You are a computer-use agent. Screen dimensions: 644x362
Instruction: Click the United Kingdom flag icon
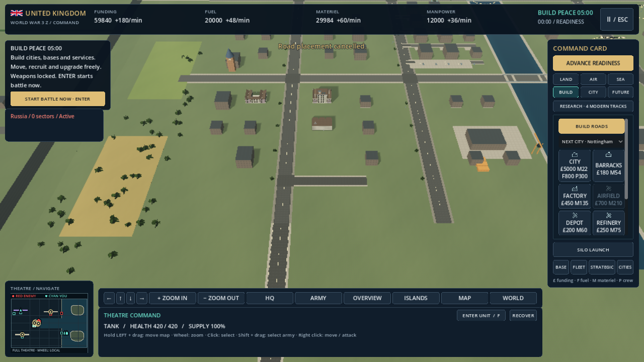17,13
